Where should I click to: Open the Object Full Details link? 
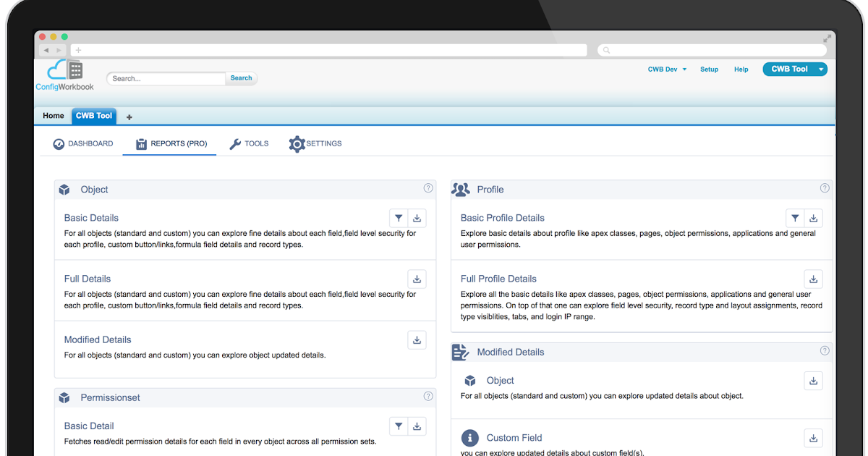[x=88, y=279]
